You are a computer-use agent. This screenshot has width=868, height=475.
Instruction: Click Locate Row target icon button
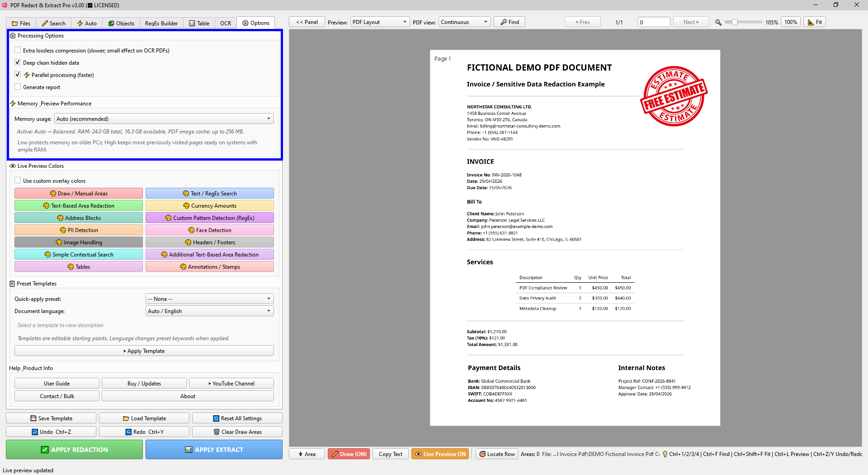(x=497, y=454)
